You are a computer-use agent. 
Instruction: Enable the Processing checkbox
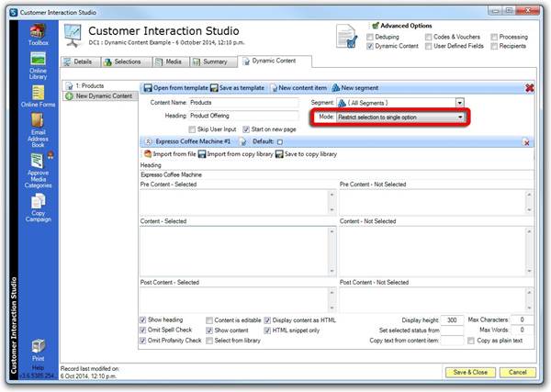tap(494, 37)
